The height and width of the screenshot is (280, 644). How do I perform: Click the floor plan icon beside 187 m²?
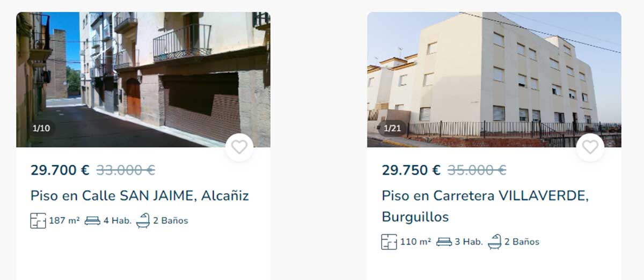(38, 220)
